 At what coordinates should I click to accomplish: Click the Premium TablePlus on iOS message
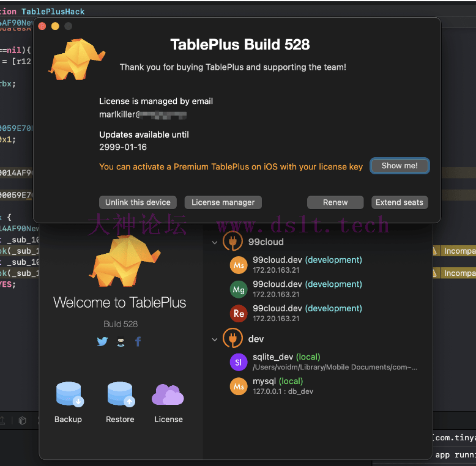(x=231, y=167)
